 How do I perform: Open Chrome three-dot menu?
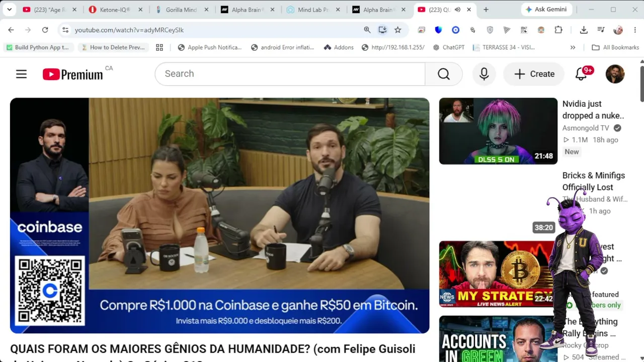[634, 30]
